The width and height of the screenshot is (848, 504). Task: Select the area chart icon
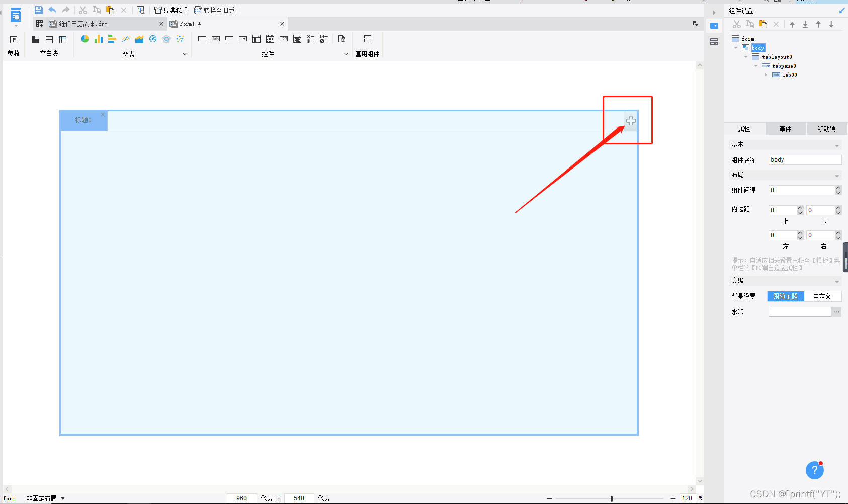pyautogui.click(x=139, y=39)
